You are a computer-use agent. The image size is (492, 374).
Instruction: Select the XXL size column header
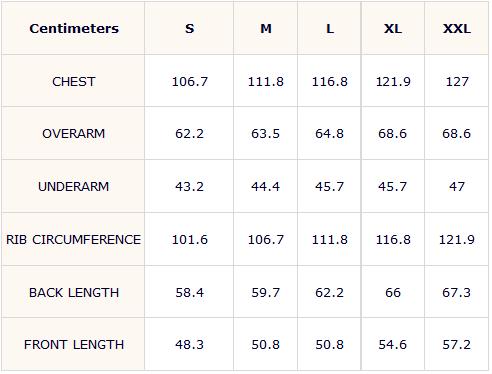(x=457, y=29)
